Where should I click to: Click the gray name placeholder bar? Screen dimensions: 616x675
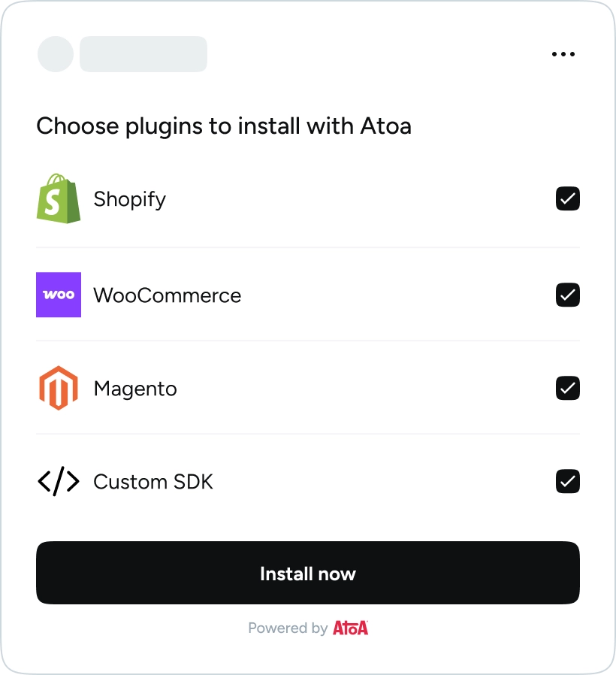(143, 54)
